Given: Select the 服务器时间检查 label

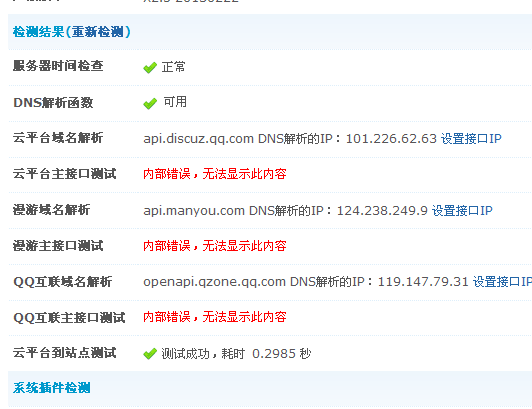Looking at the screenshot, I should (x=58, y=66).
